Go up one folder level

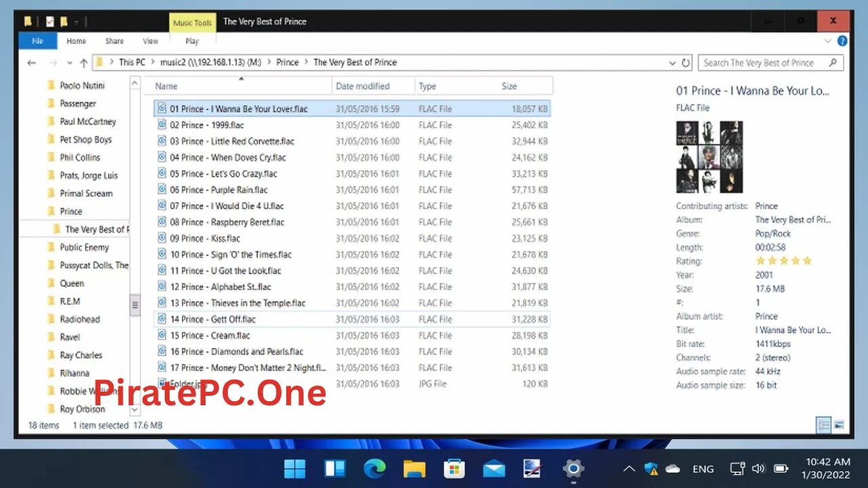(x=83, y=62)
